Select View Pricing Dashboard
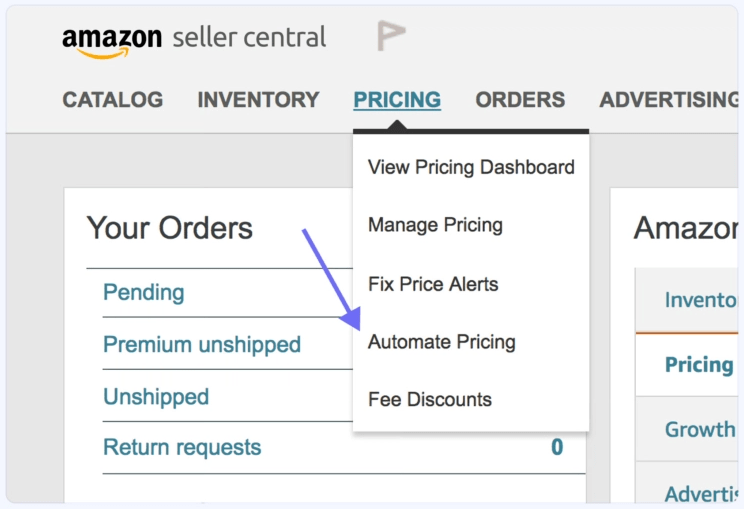This screenshot has width=744, height=509. [x=471, y=167]
